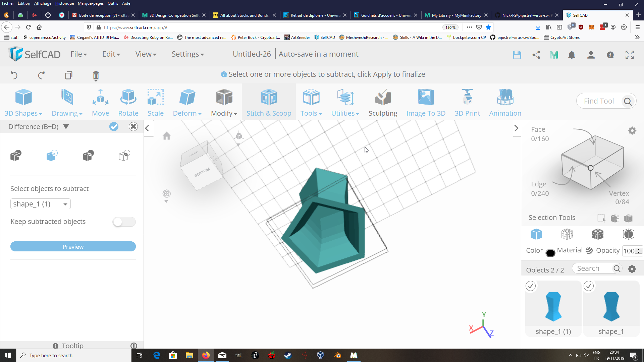Click the Redo arrow icon

click(41, 75)
